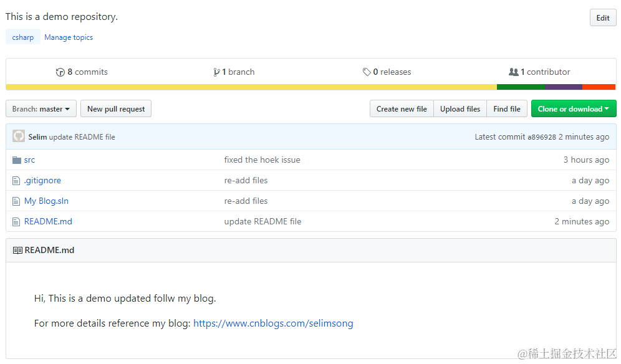The height and width of the screenshot is (364, 621).
Task: Click the releases tag icon
Action: pyautogui.click(x=367, y=72)
